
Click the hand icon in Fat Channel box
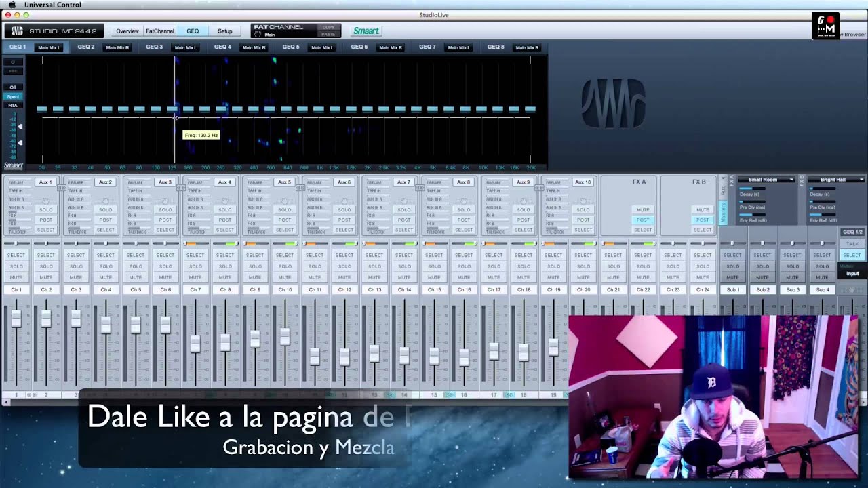257,34
